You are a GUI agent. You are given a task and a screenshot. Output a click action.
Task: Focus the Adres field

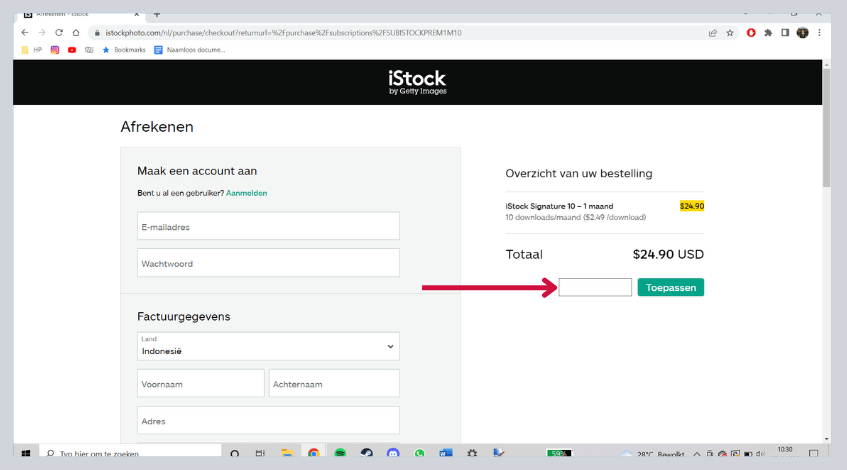click(x=268, y=420)
